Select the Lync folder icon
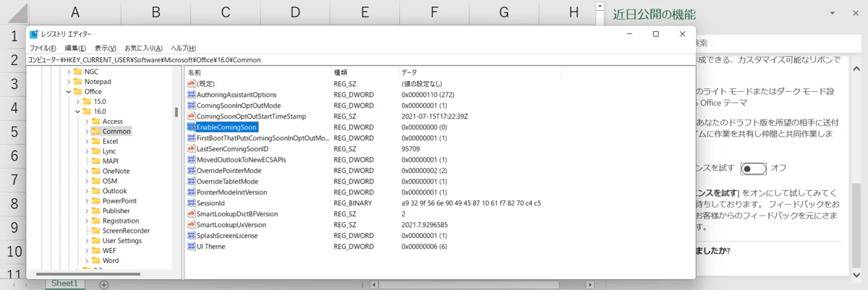The image size is (868, 290). click(96, 151)
